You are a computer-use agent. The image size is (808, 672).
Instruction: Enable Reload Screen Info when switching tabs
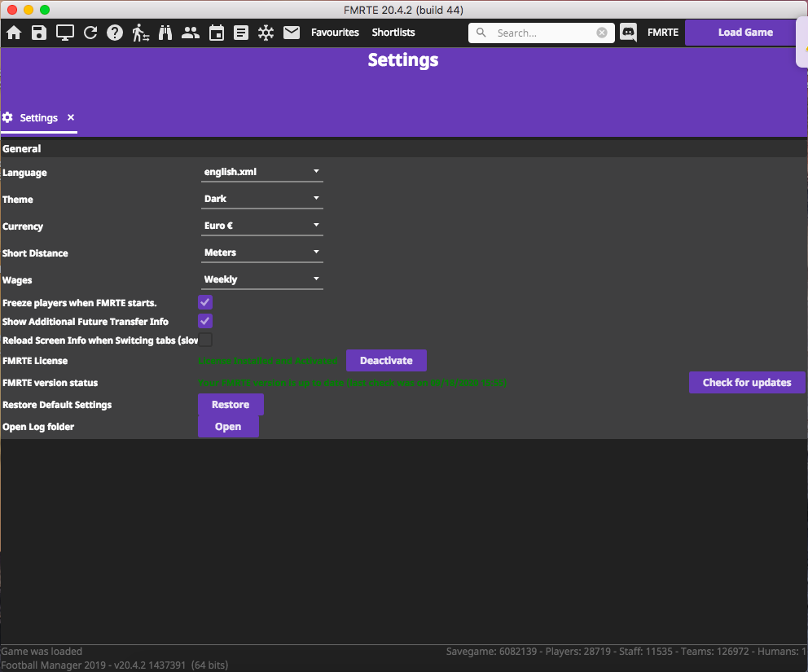(x=205, y=340)
